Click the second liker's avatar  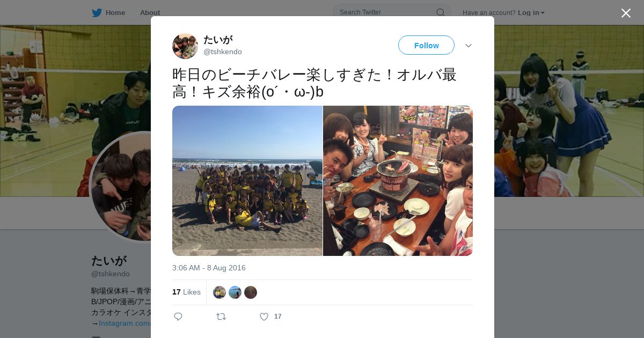(x=235, y=292)
